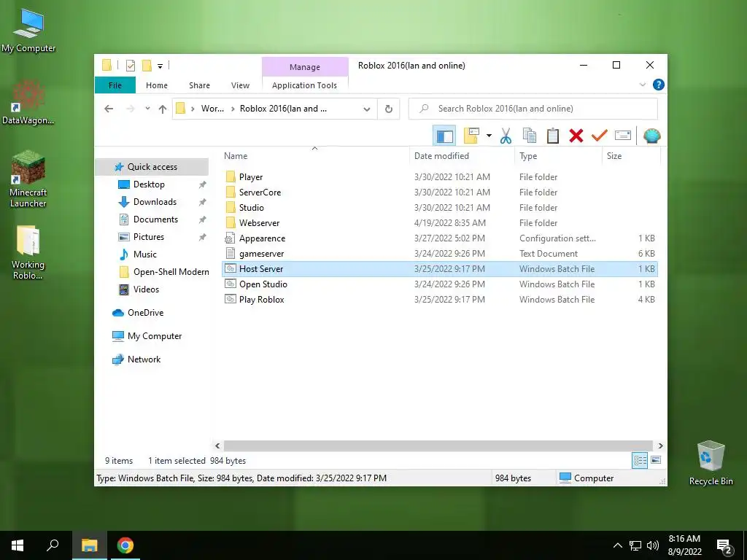Toggle the navigation pane toolbar icon
Screen dimensions: 747x560
click(444, 136)
